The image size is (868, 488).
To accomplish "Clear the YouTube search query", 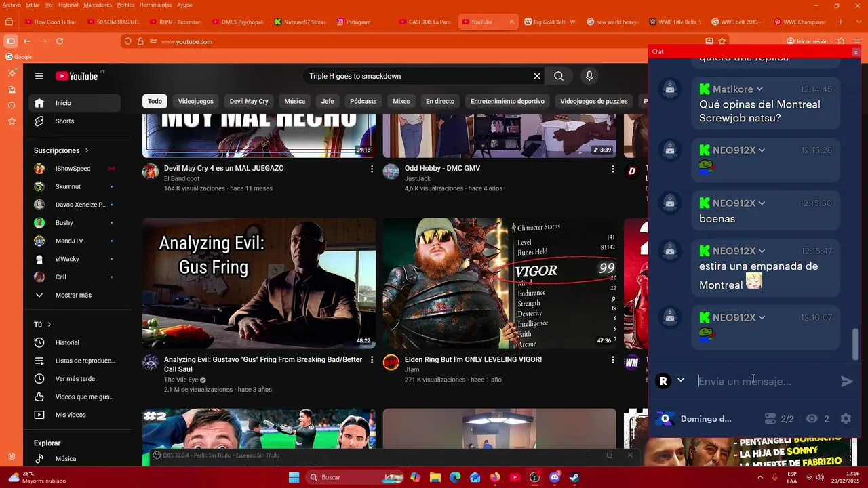I will click(537, 76).
